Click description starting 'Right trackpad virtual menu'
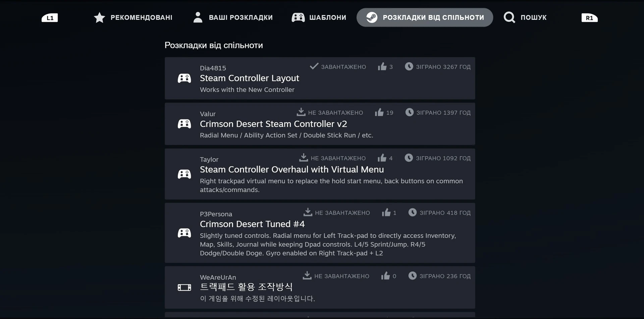644x319 pixels. (331, 185)
